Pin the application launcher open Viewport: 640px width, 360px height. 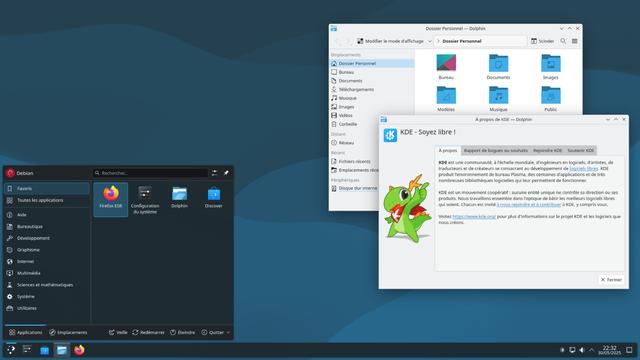point(226,173)
